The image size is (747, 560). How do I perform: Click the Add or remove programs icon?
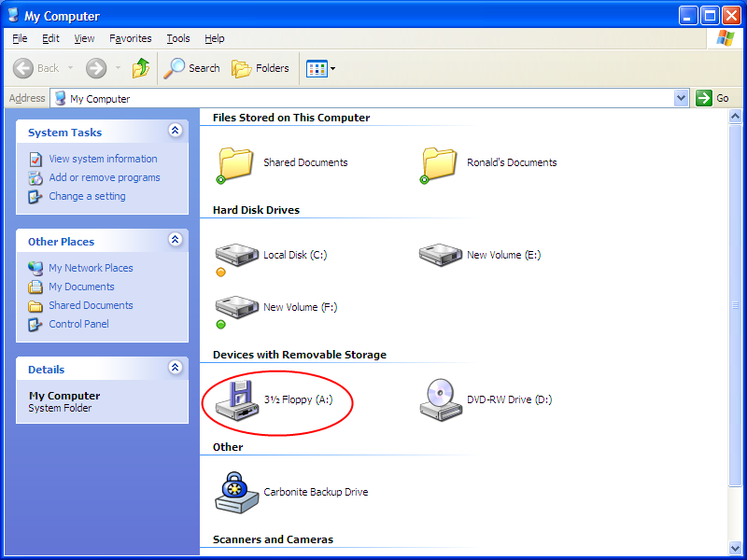(x=35, y=177)
